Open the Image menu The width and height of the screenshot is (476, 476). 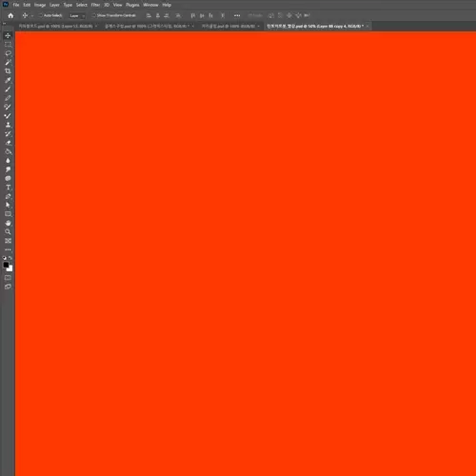pyautogui.click(x=40, y=5)
